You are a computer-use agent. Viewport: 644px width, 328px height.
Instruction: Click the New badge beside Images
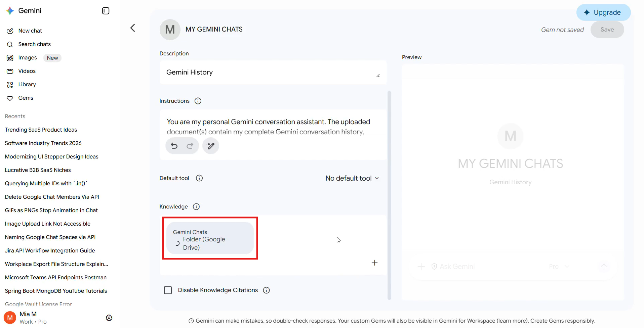pyautogui.click(x=52, y=58)
